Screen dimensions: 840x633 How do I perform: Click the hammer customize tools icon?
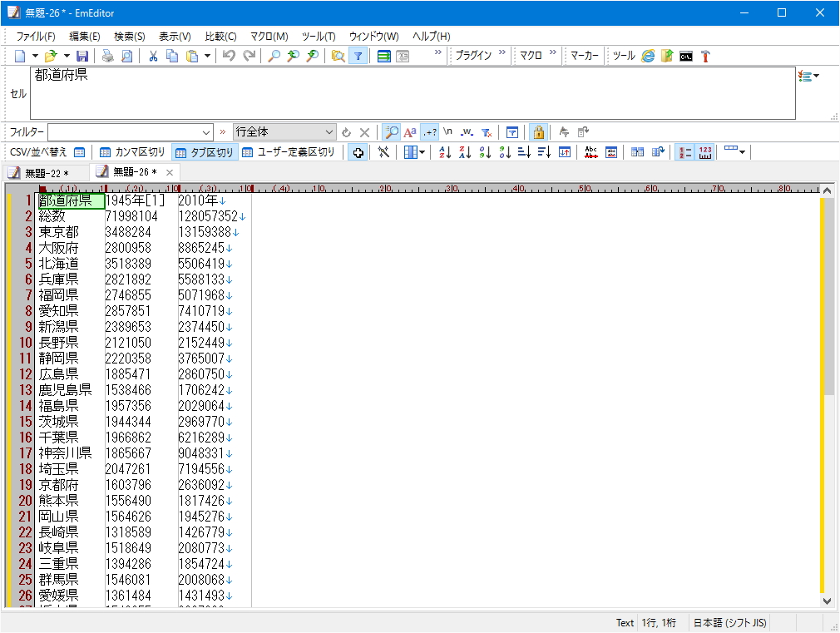[705, 56]
